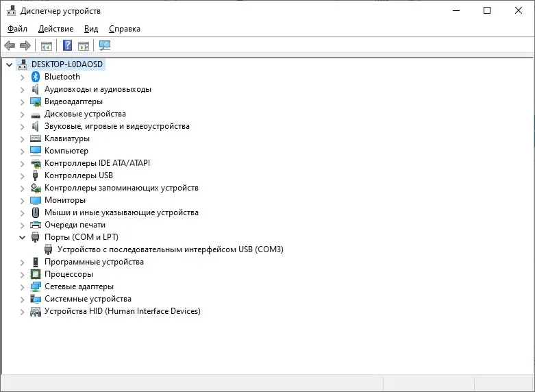Click the Контроллеры запоминающих устройств icon
The height and width of the screenshot is (392, 535).
[36, 188]
